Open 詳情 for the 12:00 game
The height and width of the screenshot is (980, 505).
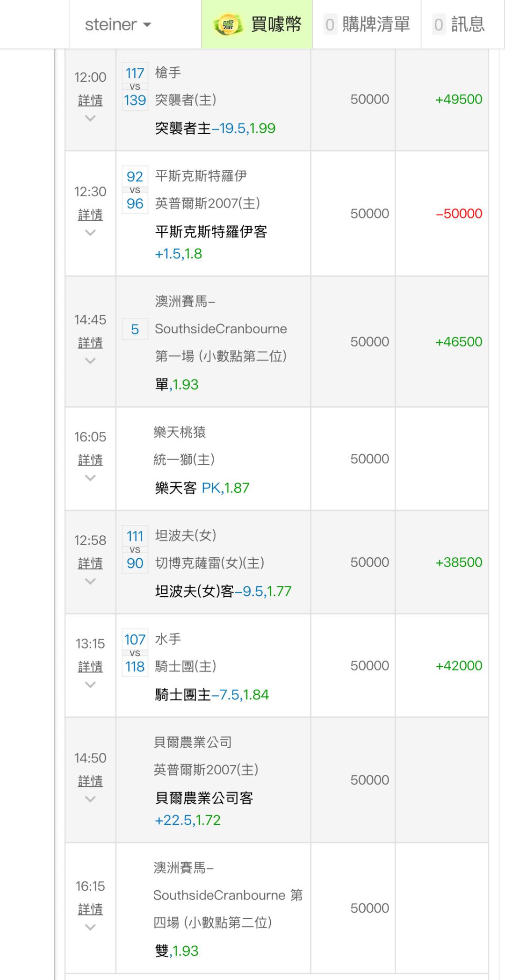tap(90, 100)
